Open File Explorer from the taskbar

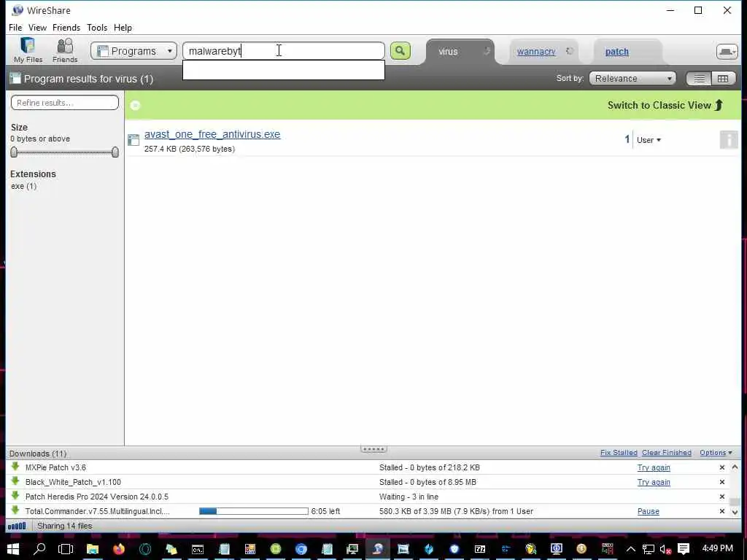tap(93, 548)
